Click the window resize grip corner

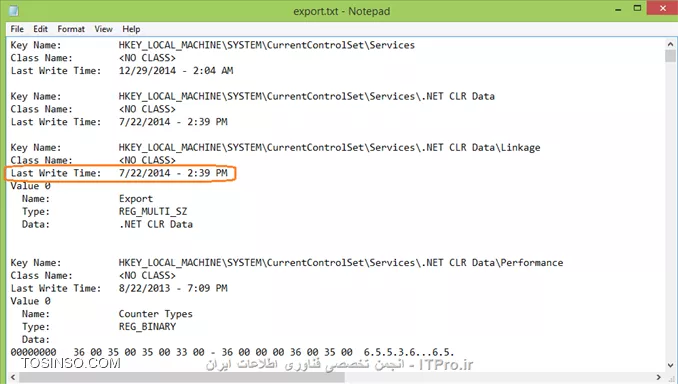[672, 378]
